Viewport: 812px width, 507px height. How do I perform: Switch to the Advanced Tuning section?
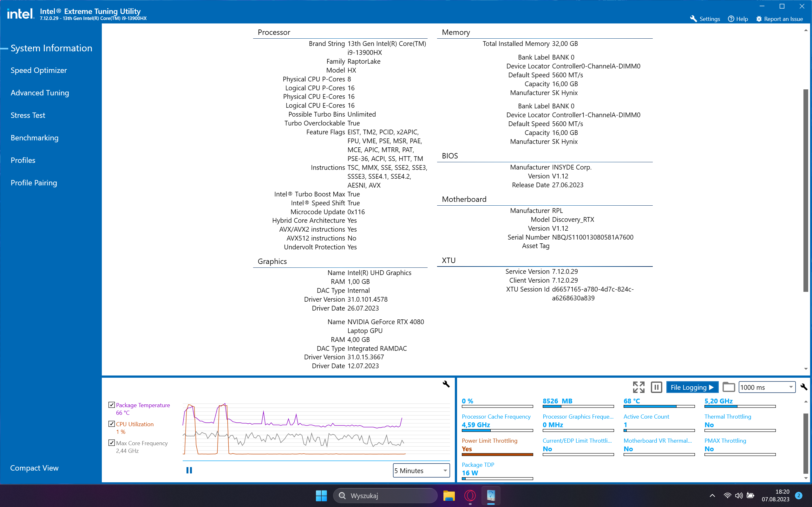[40, 93]
